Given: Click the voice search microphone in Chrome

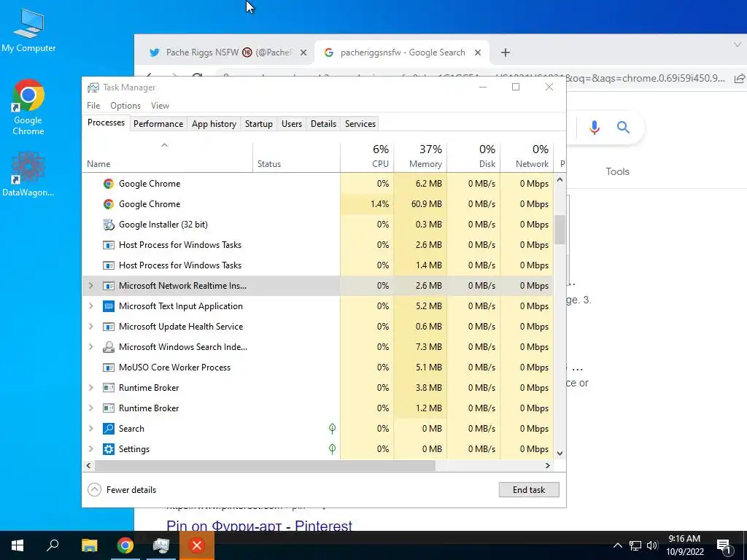Looking at the screenshot, I should [x=594, y=127].
